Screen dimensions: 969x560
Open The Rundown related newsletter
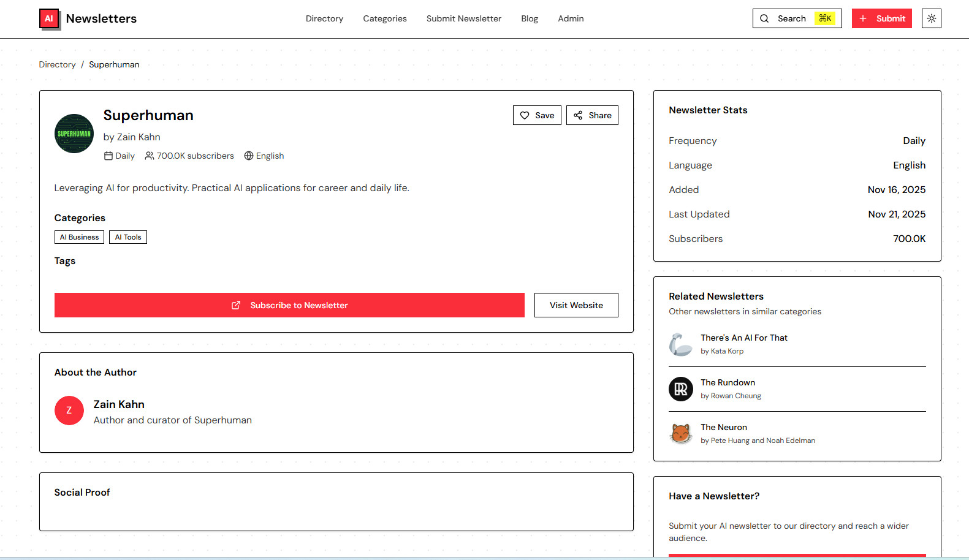tap(728, 382)
